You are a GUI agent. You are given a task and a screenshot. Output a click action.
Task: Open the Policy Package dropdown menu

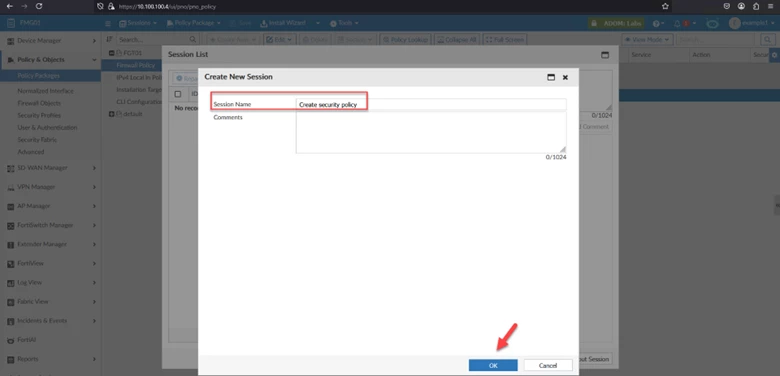coord(194,23)
